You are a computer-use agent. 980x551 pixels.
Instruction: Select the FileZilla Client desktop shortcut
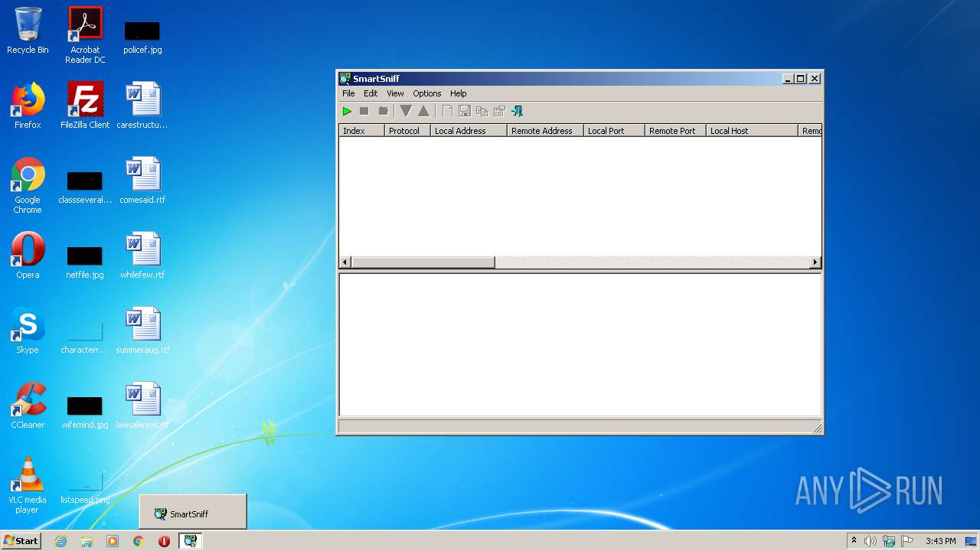[x=85, y=106]
